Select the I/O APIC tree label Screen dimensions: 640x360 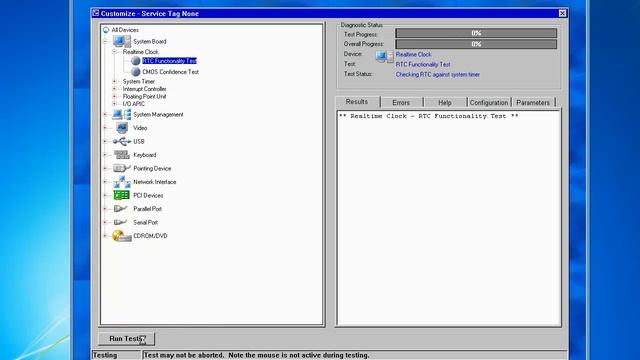pos(133,104)
